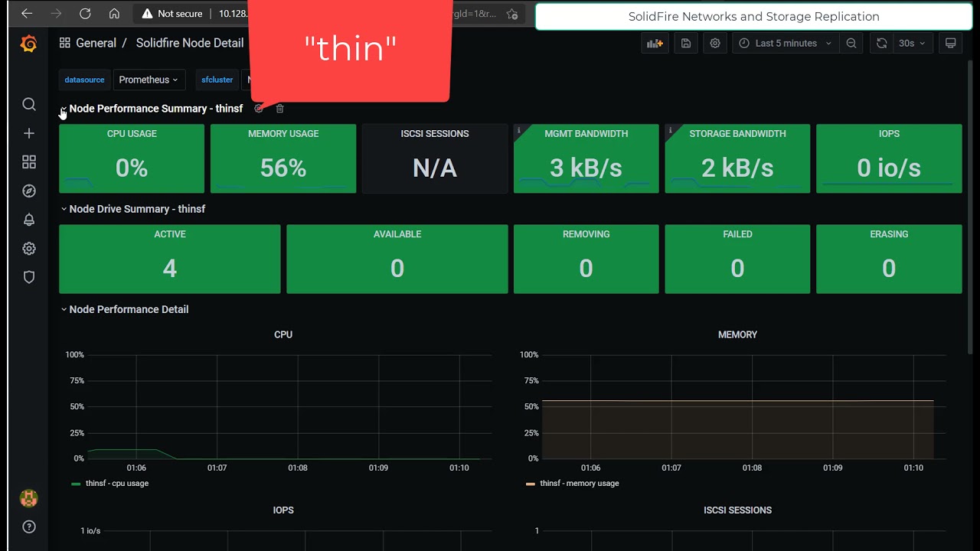The image size is (980, 551).
Task: Click the sfcluster variable label
Action: point(217,80)
